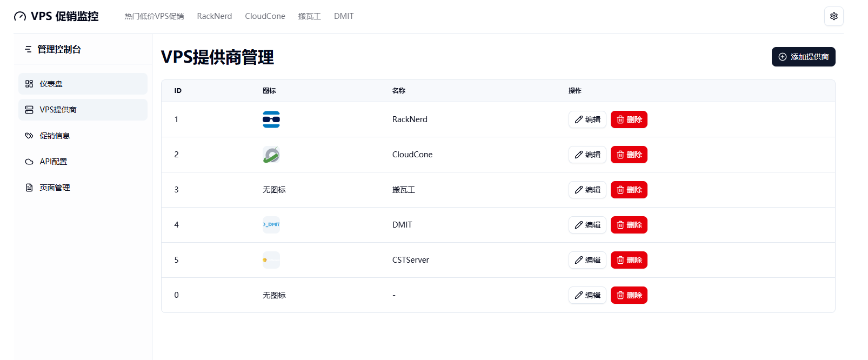Edit the RackNerd provider row
The image size is (868, 360).
587,119
